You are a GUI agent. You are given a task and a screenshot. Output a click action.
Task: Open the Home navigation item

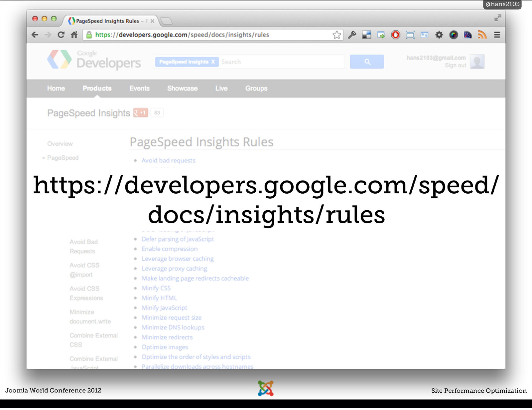coord(56,88)
